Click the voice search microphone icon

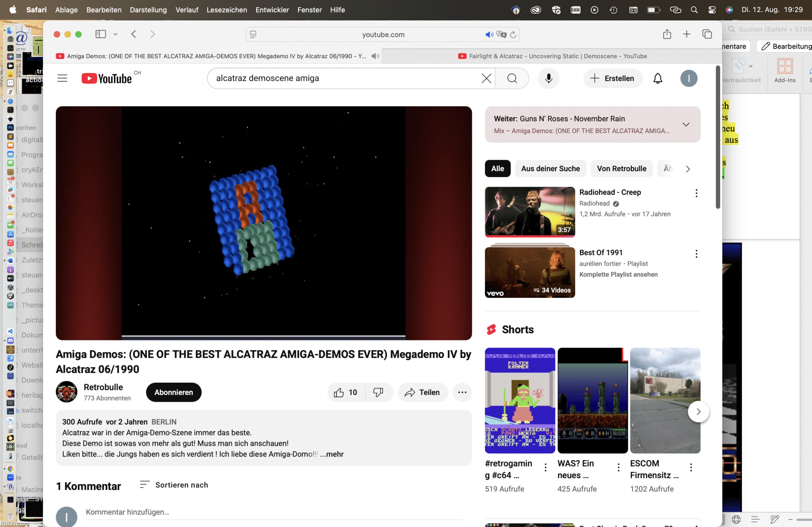pos(548,78)
